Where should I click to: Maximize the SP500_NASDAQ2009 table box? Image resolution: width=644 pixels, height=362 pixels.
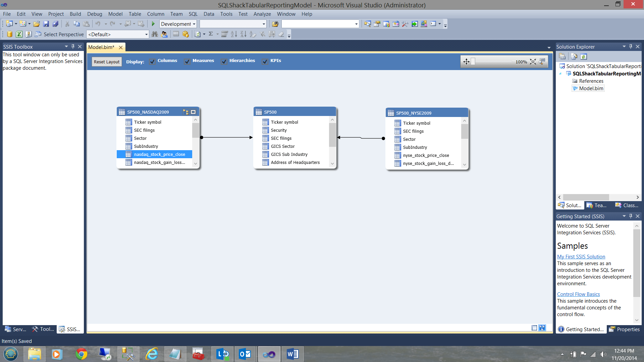pos(193,112)
